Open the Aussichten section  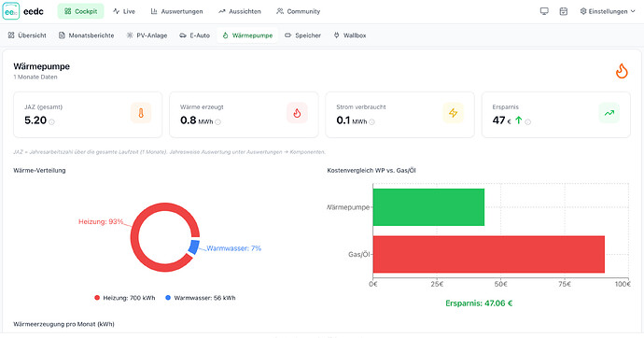click(x=240, y=11)
